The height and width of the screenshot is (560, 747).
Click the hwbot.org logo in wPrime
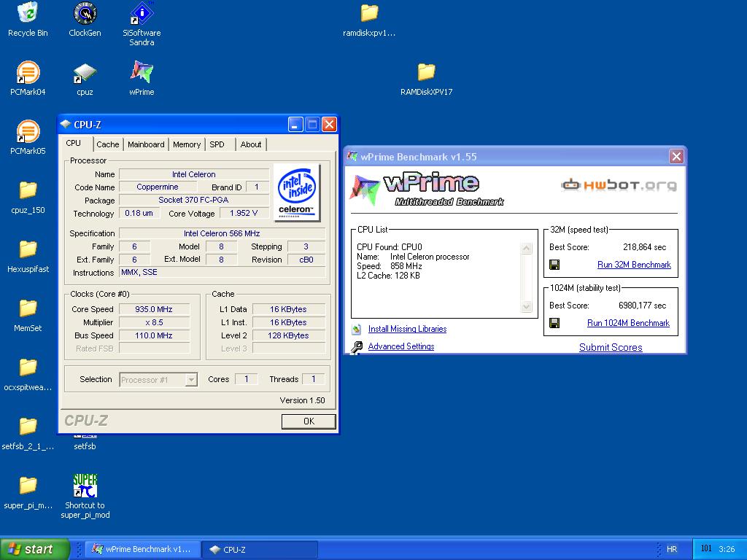(x=619, y=184)
